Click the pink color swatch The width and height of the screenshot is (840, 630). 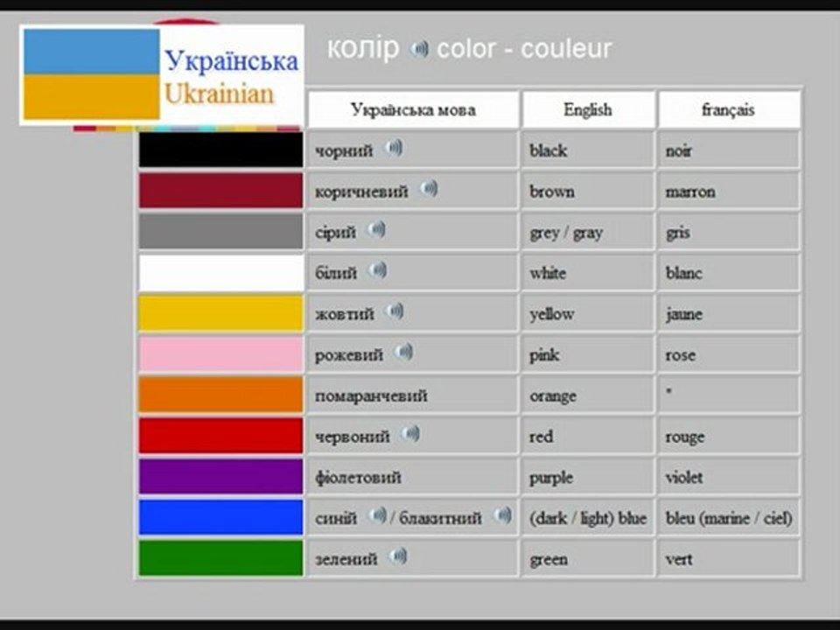tap(220, 353)
